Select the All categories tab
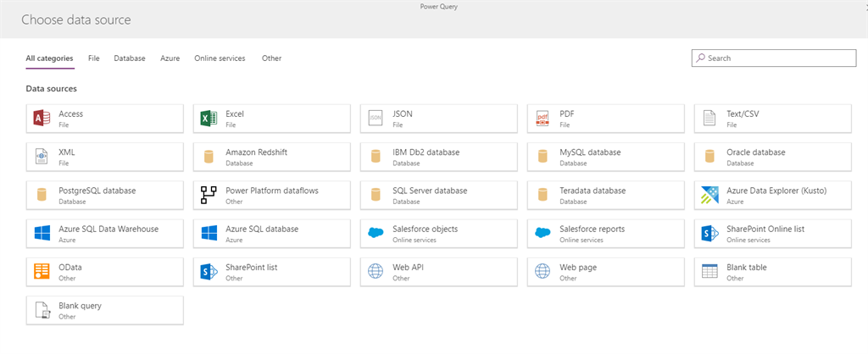The height and width of the screenshot is (354, 868). click(49, 58)
